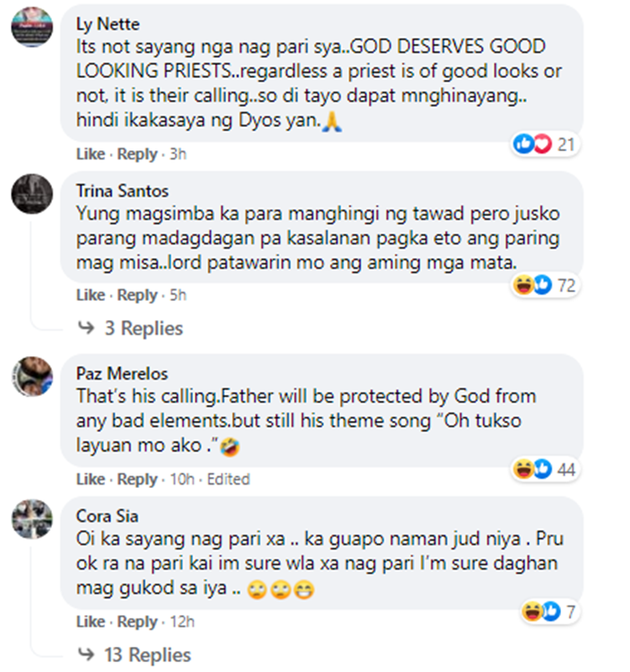
Task: Open Ly Nette's profile picture
Action: coord(32,27)
